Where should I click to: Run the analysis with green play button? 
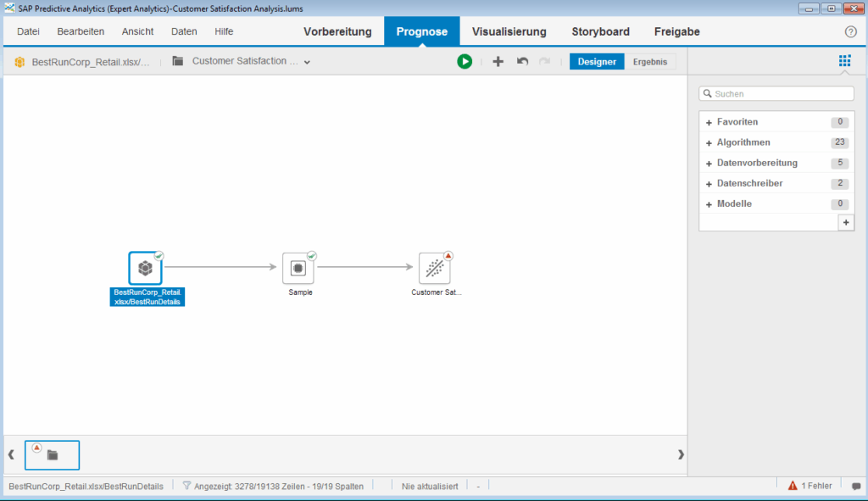pyautogui.click(x=465, y=61)
